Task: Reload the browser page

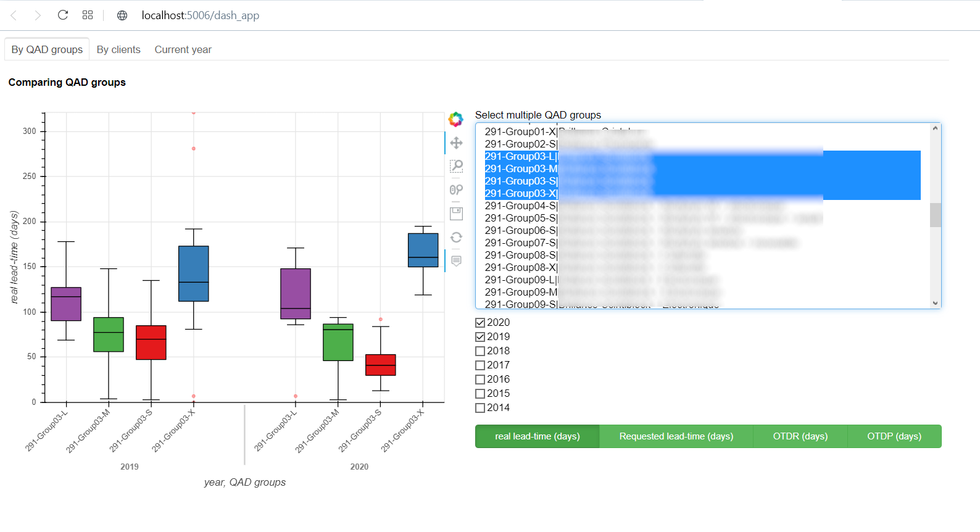Action: (63, 15)
